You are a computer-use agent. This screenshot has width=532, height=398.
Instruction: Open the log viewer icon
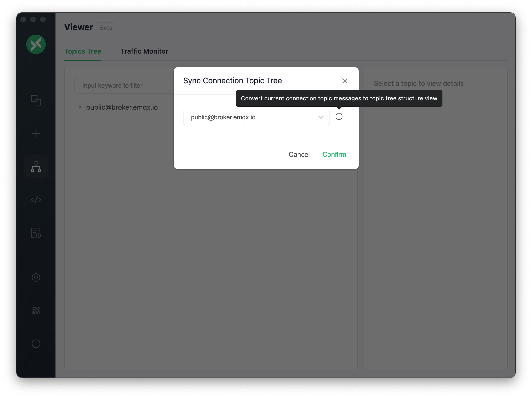click(x=36, y=232)
